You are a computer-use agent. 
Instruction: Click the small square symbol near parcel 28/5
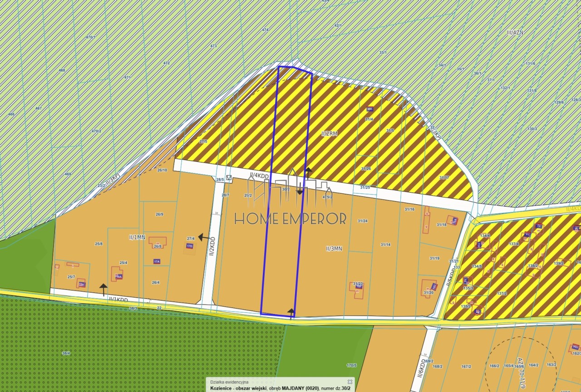click(x=229, y=178)
